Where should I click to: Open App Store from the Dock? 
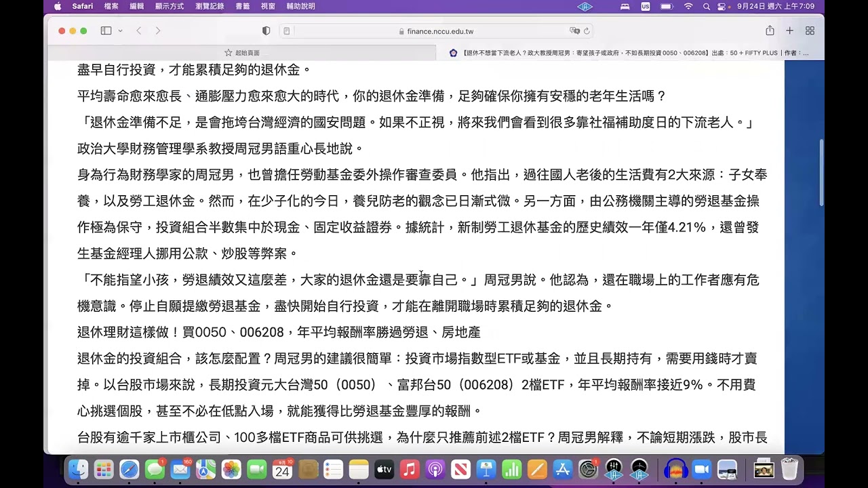pyautogui.click(x=562, y=469)
